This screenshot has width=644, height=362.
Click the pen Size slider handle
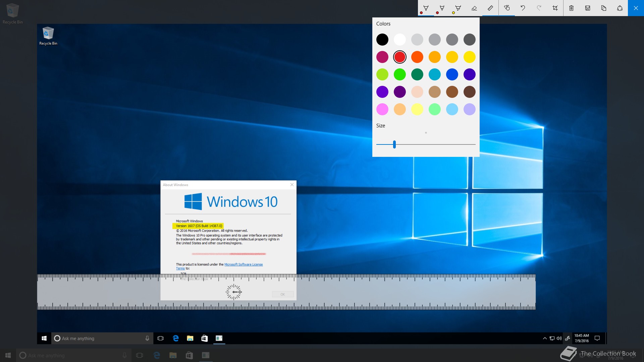tap(394, 144)
